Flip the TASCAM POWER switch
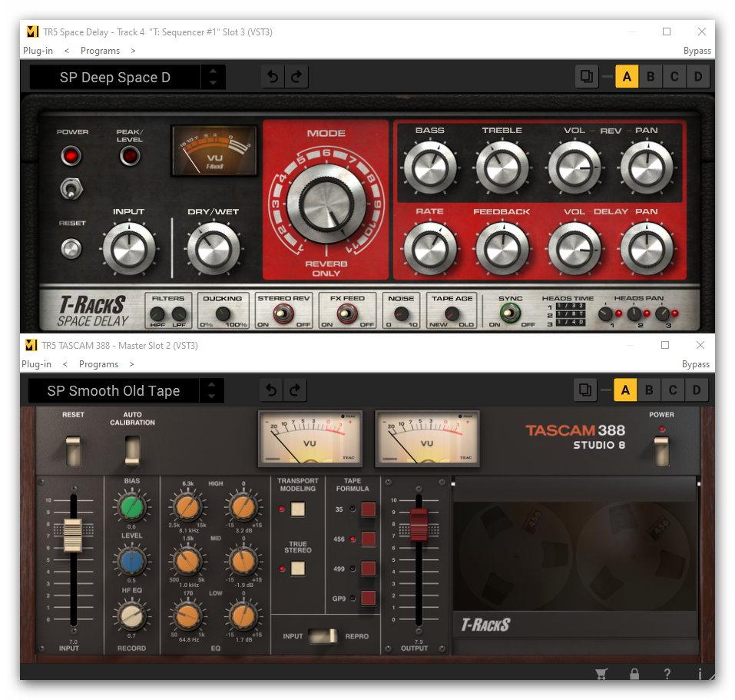This screenshot has height=700, width=735. coord(661,450)
